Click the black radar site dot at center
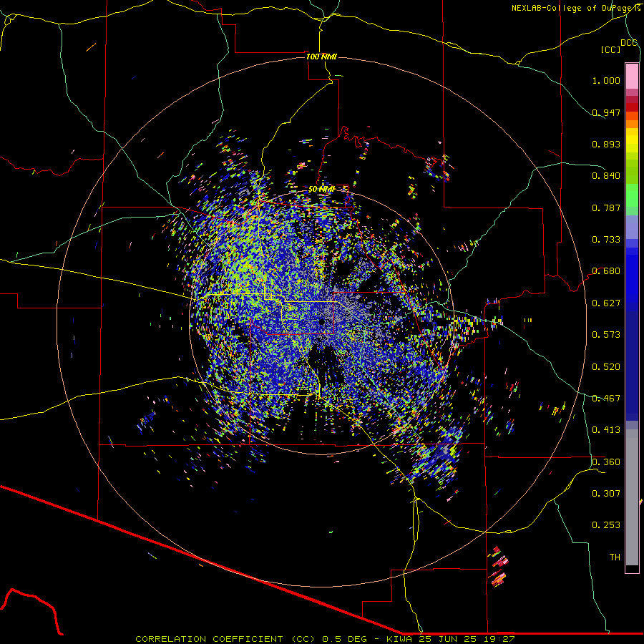This screenshot has height=644, width=644. 322,322
